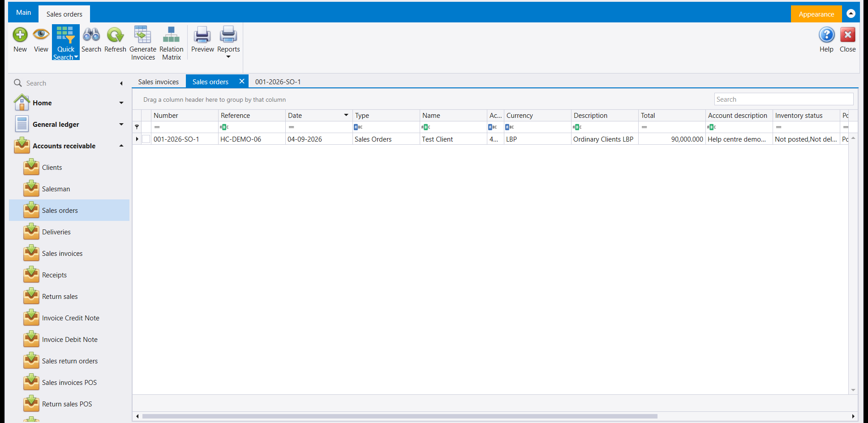Screen dimensions: 868x423
Task: Select the 04-09-2026 date cell
Action: tap(319, 139)
